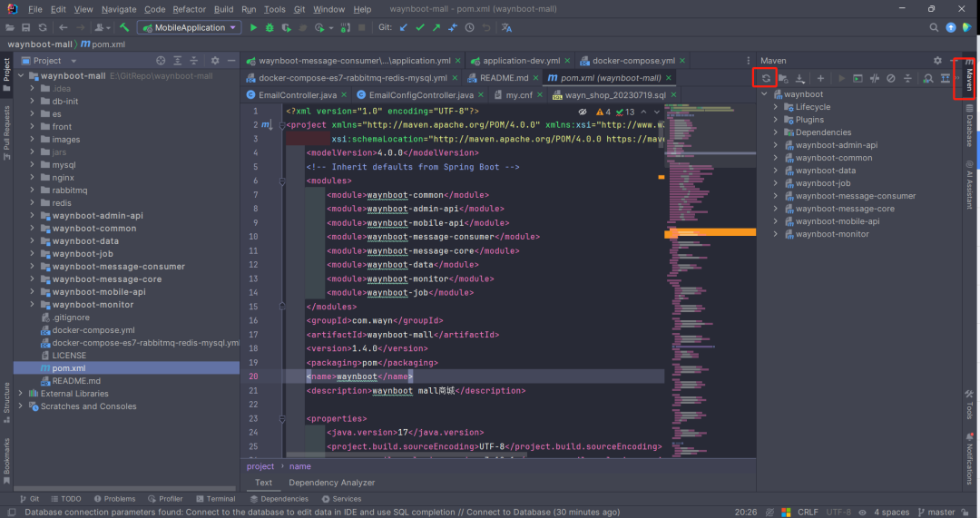
Task: Add Maven project using the plus icon
Action: (x=820, y=78)
